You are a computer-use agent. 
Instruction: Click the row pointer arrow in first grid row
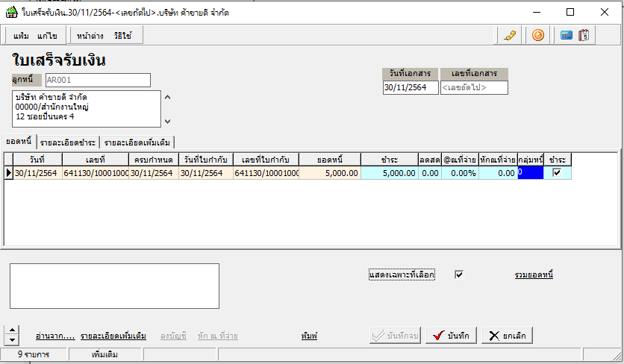pos(9,173)
